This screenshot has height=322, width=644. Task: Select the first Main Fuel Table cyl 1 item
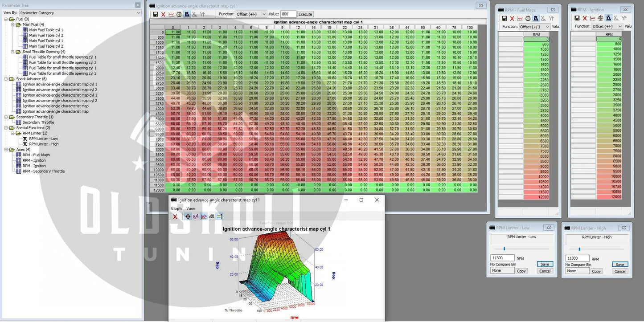(46, 30)
